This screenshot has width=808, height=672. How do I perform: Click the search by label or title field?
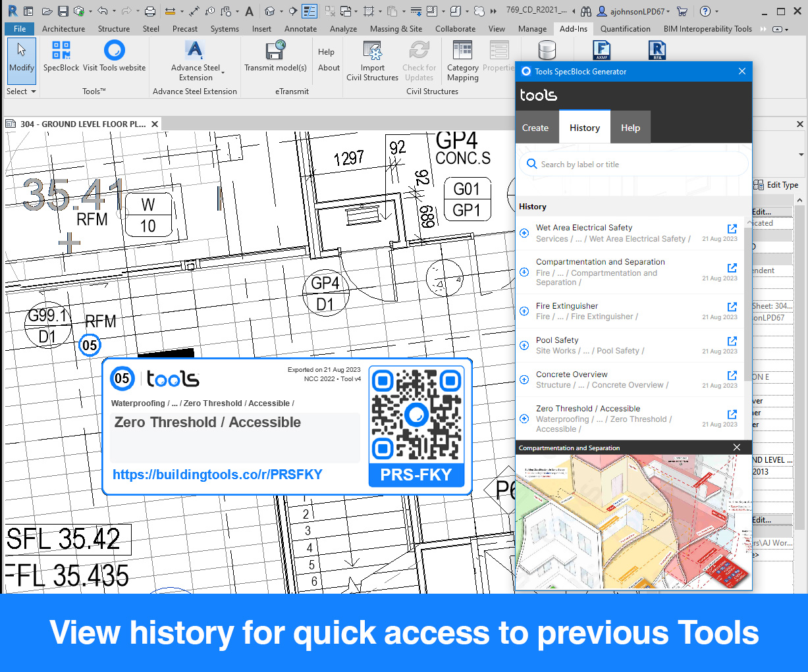pos(633,165)
